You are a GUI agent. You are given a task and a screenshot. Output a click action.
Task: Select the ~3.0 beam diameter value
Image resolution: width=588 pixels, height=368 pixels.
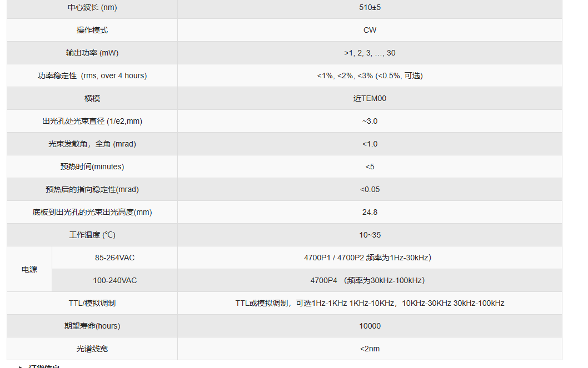(x=370, y=121)
